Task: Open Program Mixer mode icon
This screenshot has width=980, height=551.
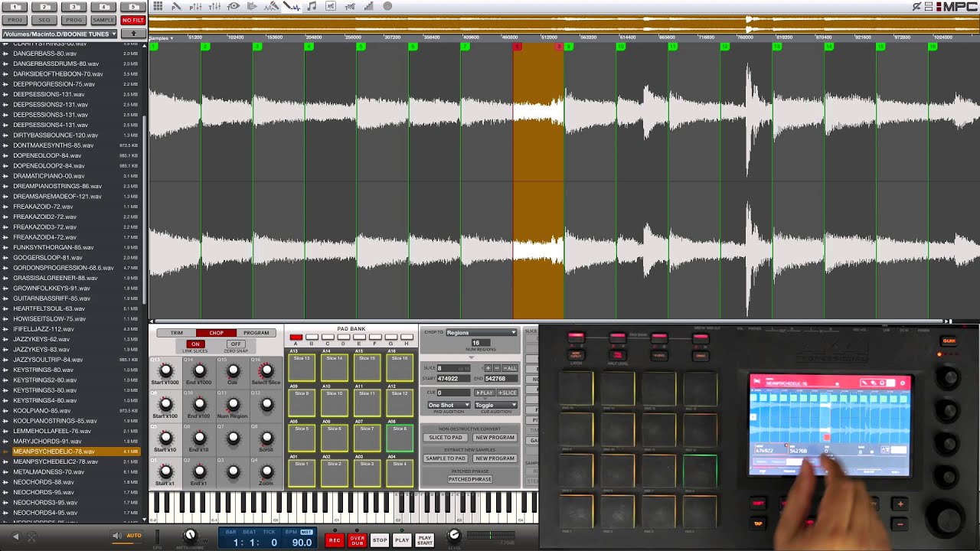Action: pos(195,6)
